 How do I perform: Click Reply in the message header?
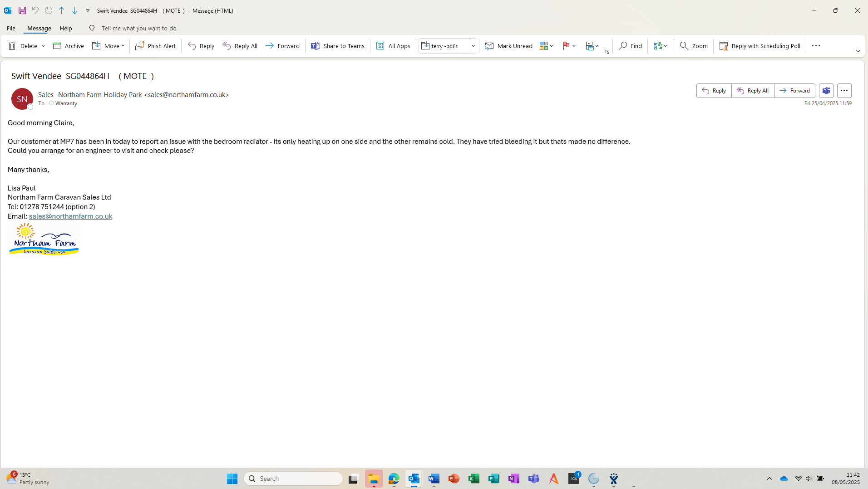pos(714,91)
